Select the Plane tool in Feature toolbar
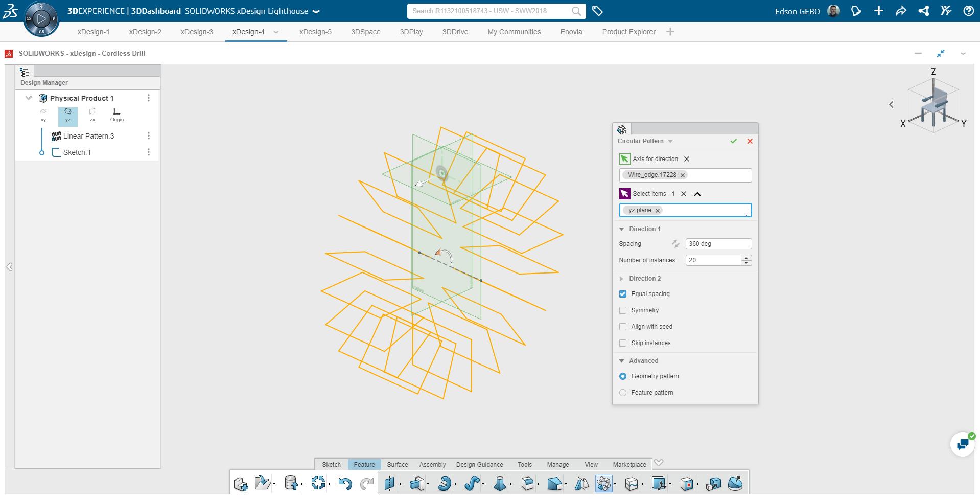 coord(390,483)
